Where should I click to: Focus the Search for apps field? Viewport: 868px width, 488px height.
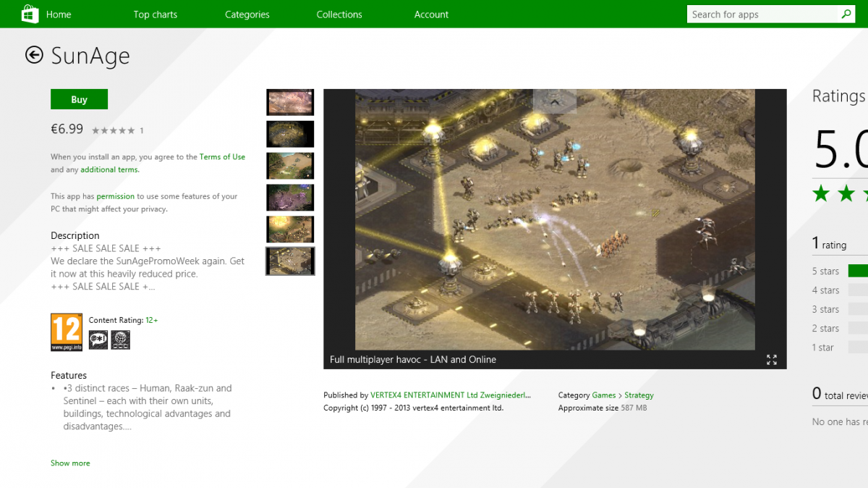(762, 14)
